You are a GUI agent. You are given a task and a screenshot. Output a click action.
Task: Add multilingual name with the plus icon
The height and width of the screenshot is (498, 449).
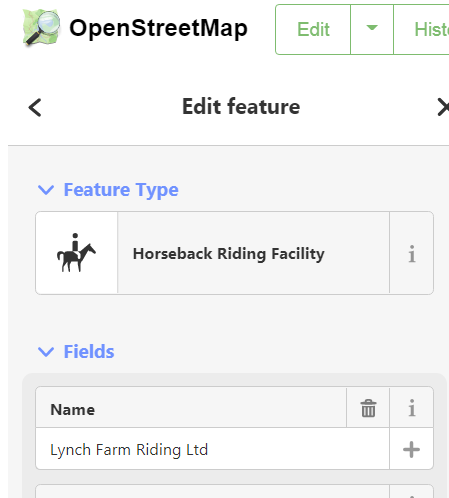[x=411, y=449]
